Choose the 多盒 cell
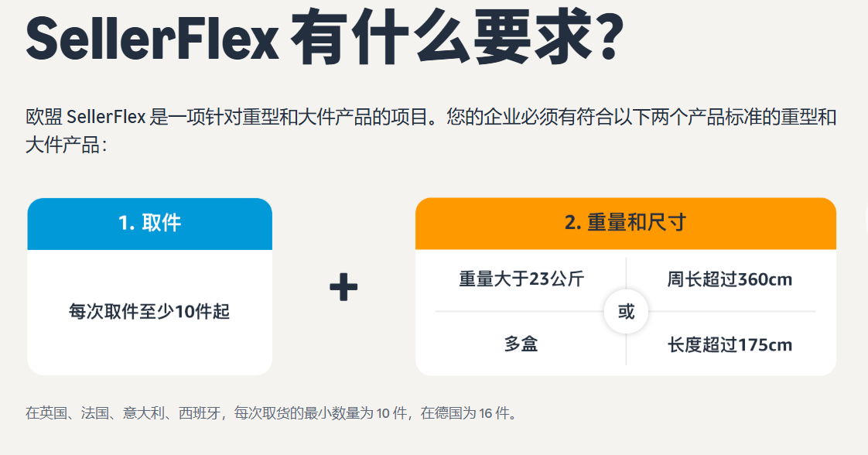This screenshot has height=455, width=868. tap(521, 344)
